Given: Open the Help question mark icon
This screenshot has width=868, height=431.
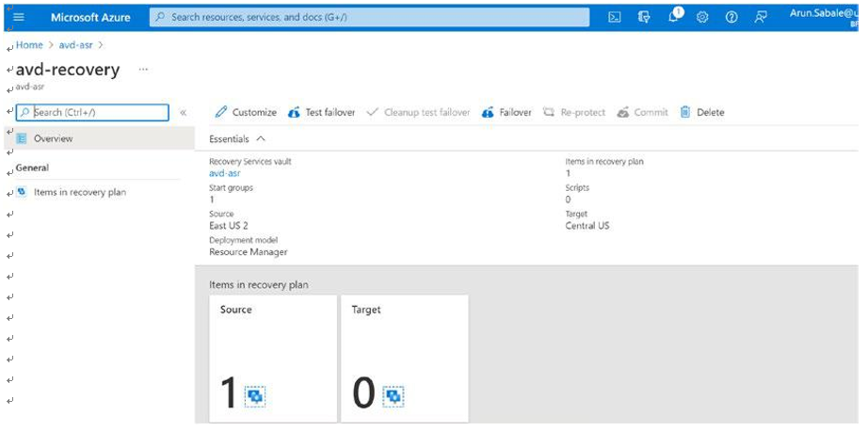Looking at the screenshot, I should click(x=731, y=17).
